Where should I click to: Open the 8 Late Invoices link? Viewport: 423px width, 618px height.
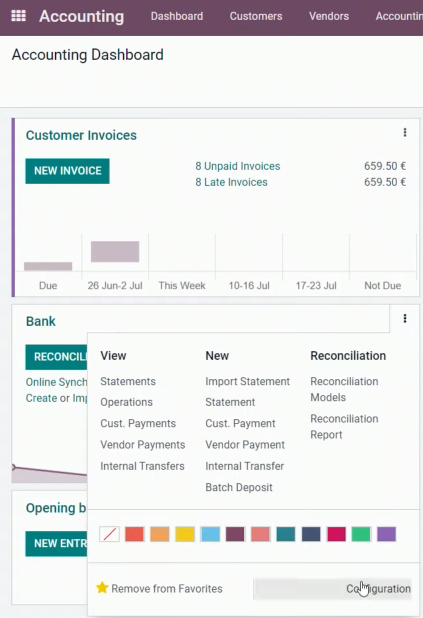(231, 182)
